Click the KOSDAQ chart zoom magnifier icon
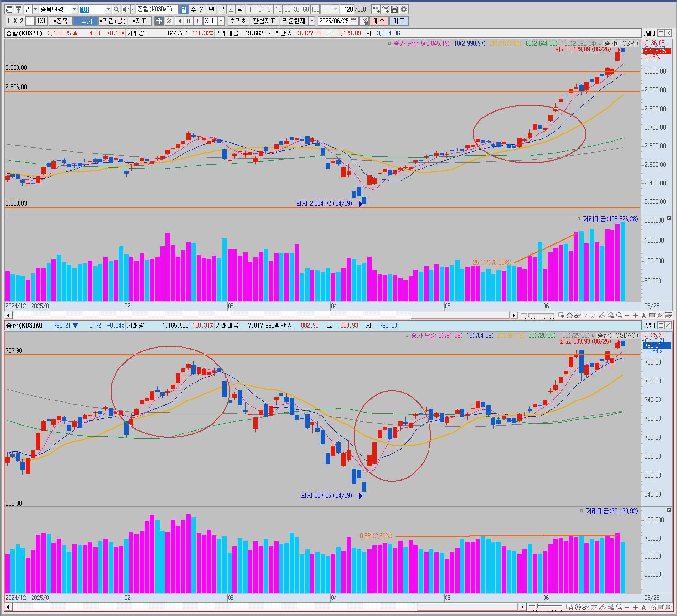Image resolution: width=677 pixels, height=616 pixels. (619, 607)
